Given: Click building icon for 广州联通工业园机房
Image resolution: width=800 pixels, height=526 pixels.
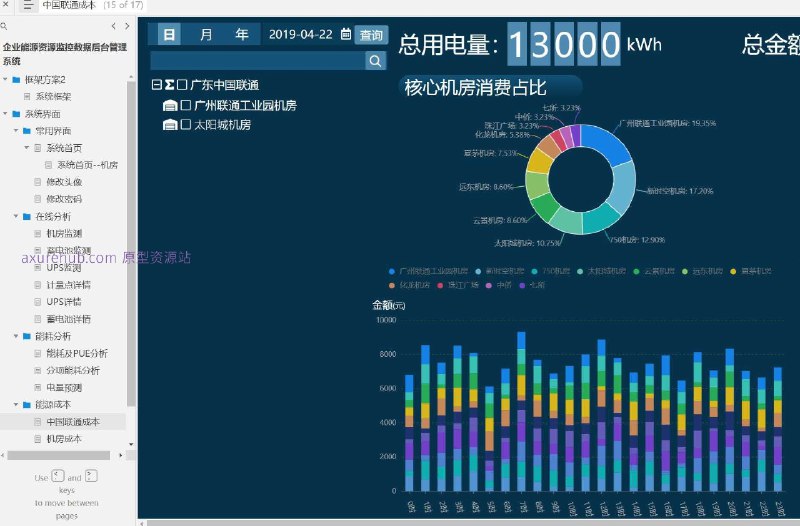Looking at the screenshot, I should 170,106.
